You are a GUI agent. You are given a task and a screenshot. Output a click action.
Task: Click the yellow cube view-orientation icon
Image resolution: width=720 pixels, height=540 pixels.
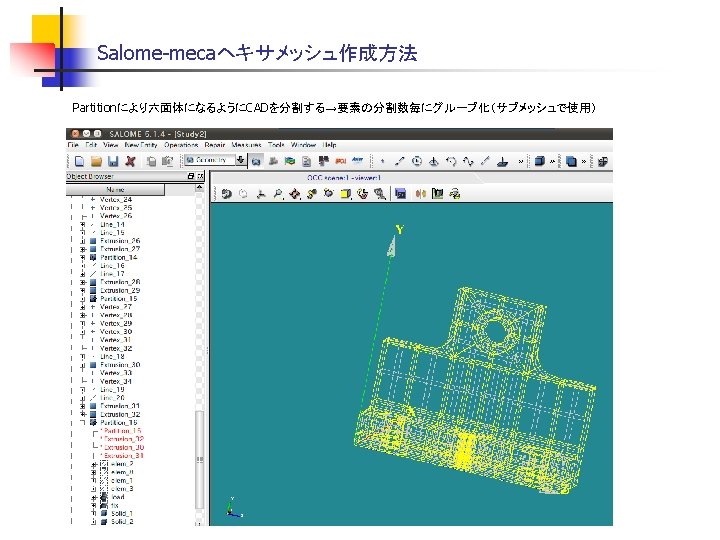[346, 194]
